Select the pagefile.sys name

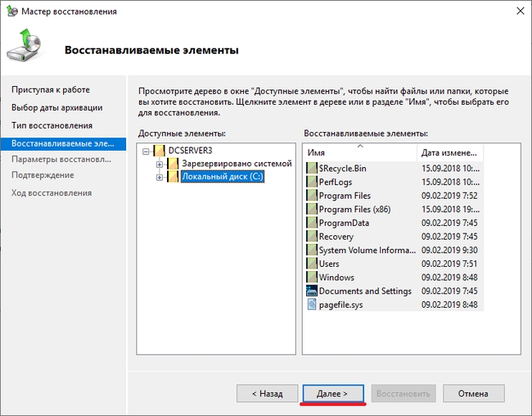(x=341, y=305)
